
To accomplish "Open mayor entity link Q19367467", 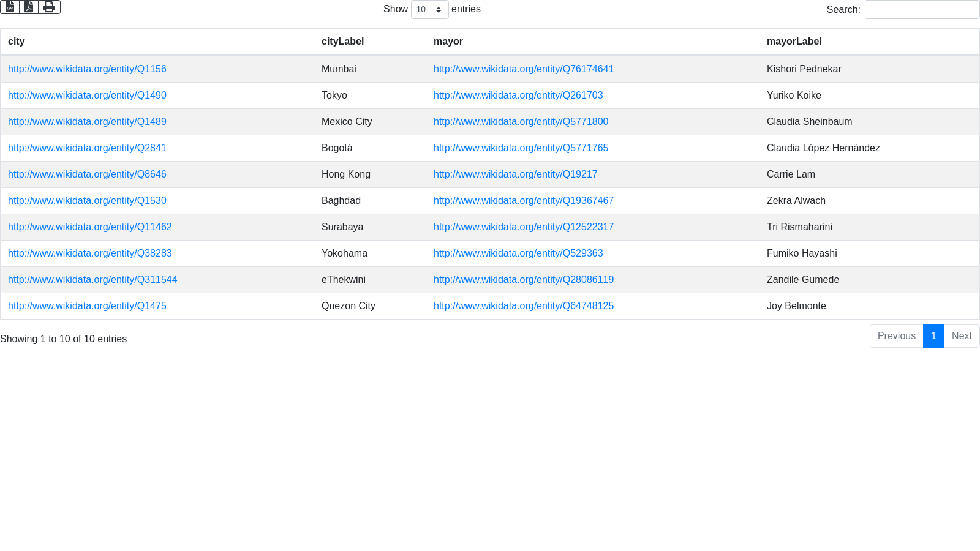I will click(523, 201).
